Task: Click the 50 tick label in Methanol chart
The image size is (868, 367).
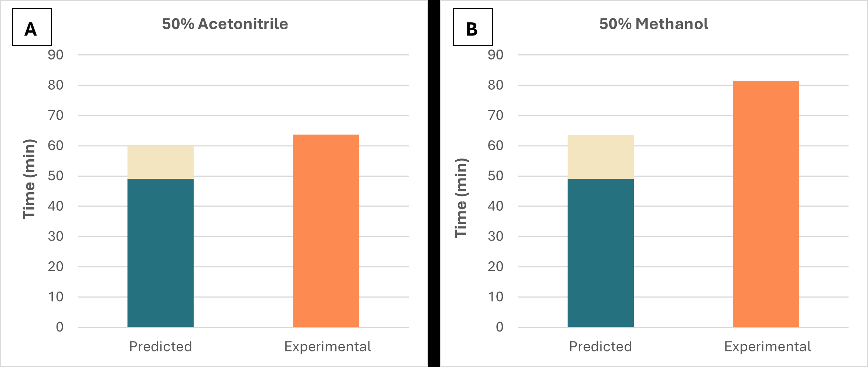Action: coord(496,176)
